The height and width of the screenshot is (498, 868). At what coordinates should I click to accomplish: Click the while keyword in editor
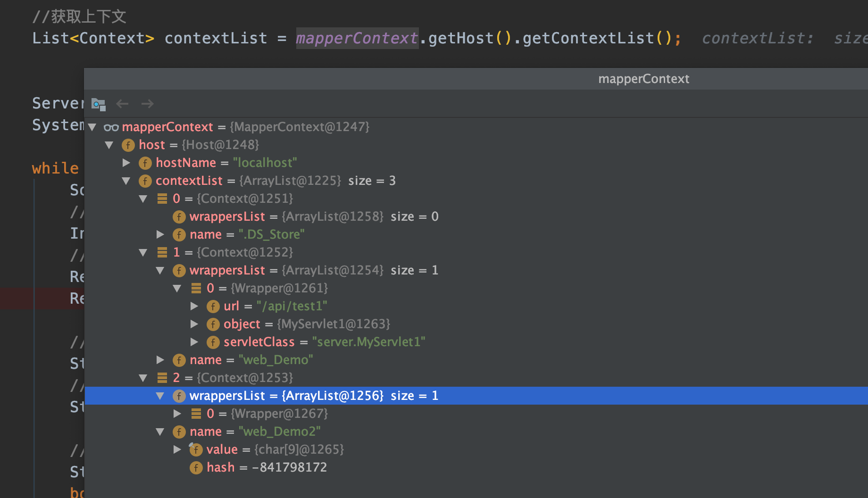[55, 168]
